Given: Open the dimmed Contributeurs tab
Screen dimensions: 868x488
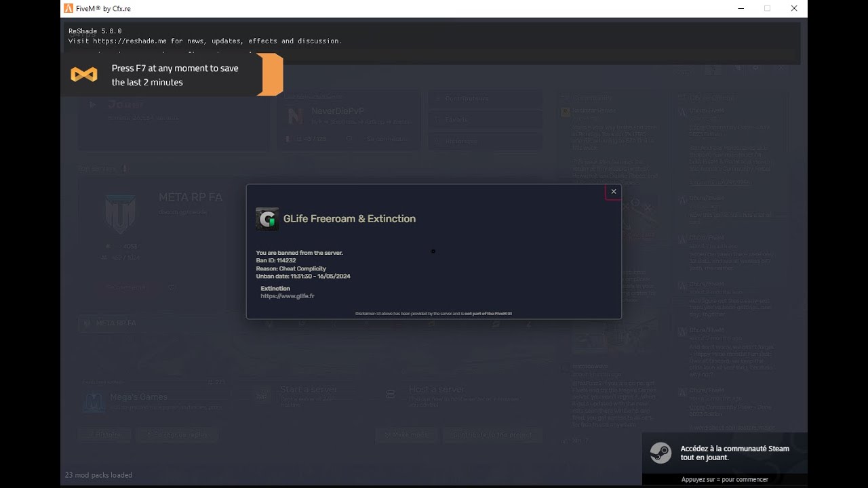Looking at the screenshot, I should [486, 99].
